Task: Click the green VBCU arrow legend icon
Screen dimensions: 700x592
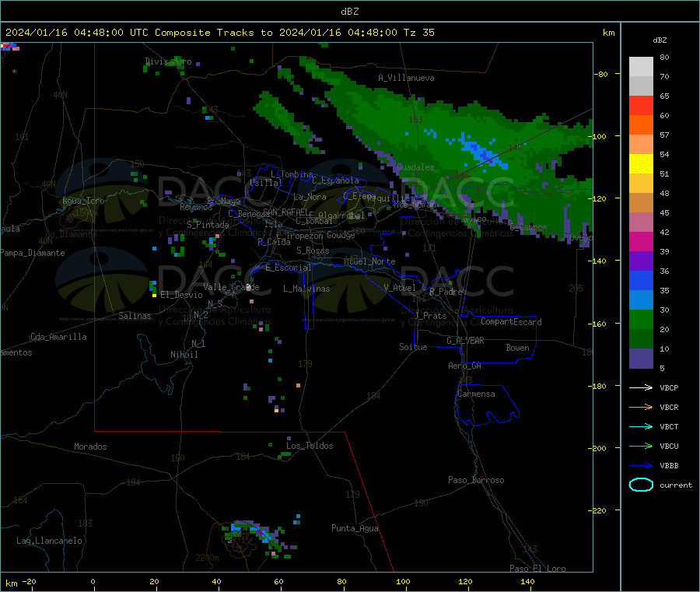Action: click(641, 446)
